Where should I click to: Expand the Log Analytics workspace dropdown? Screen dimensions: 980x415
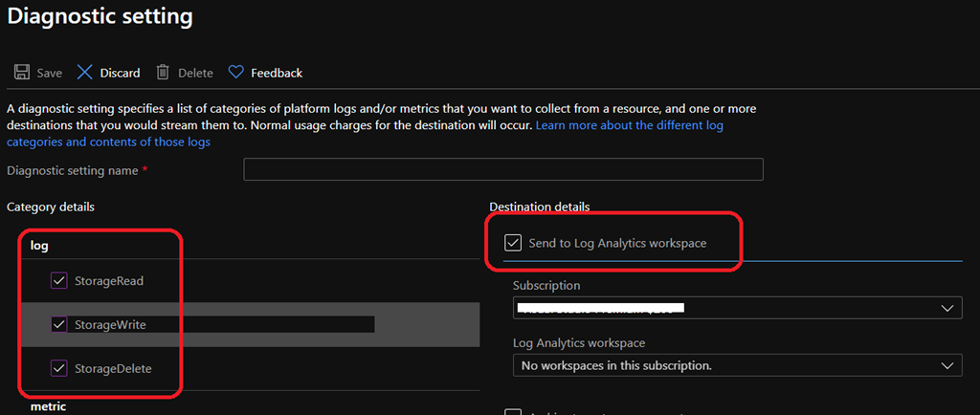[x=736, y=365]
